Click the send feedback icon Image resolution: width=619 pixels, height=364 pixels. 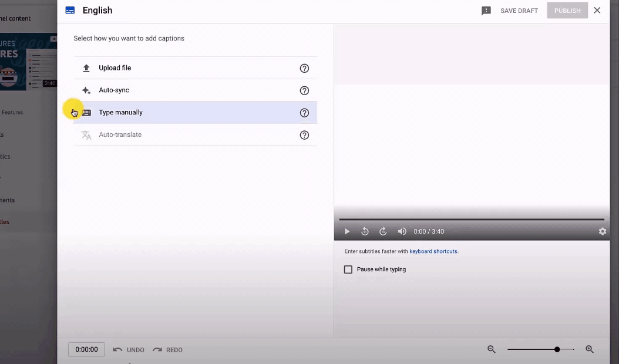coord(486,11)
